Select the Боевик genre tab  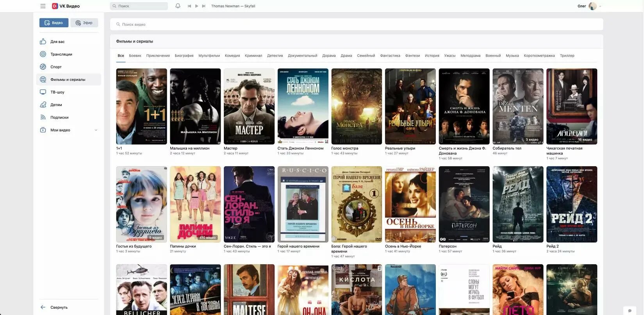(x=135, y=55)
